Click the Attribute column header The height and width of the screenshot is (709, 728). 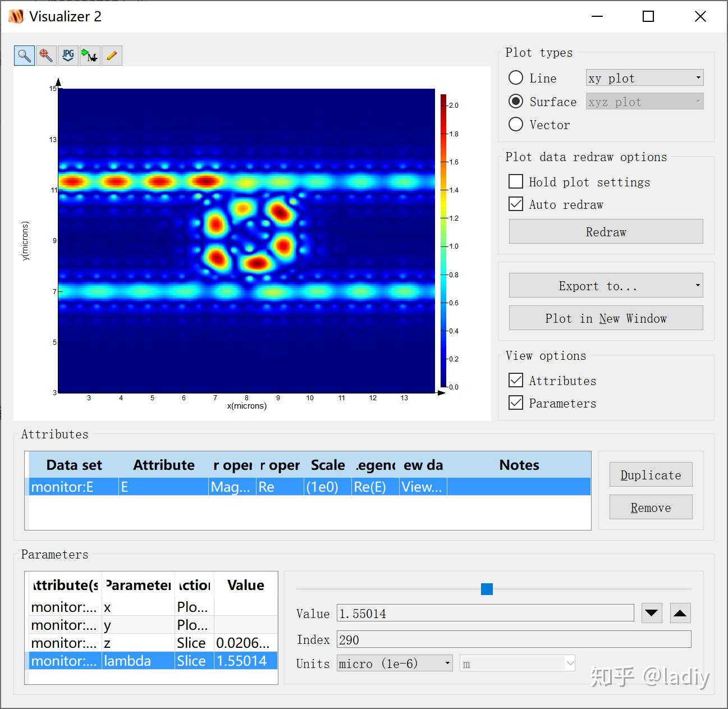[x=163, y=465]
